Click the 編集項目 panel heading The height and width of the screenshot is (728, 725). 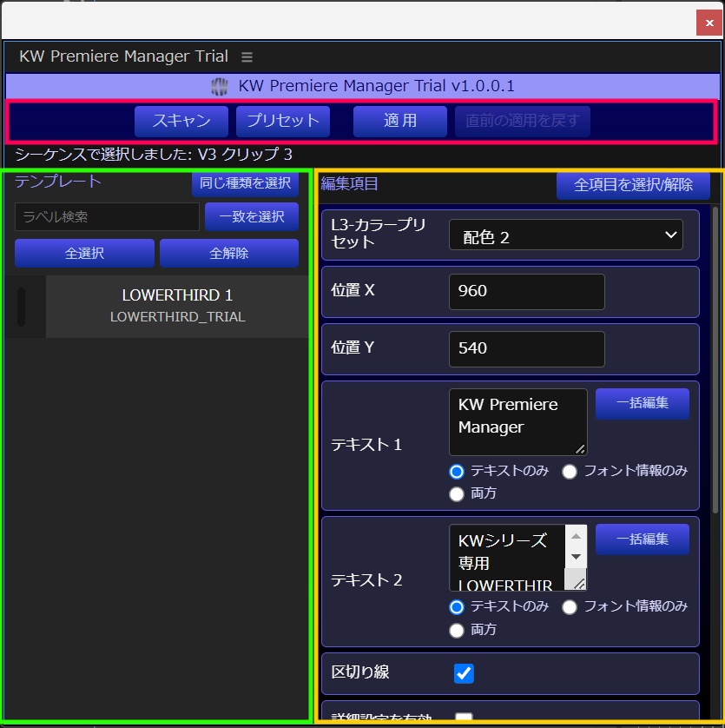pos(349,184)
